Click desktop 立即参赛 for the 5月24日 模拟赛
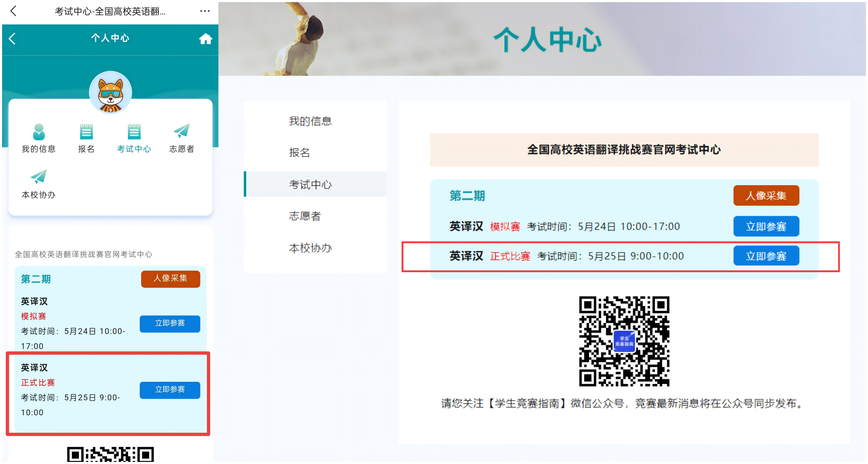 pyautogui.click(x=766, y=226)
